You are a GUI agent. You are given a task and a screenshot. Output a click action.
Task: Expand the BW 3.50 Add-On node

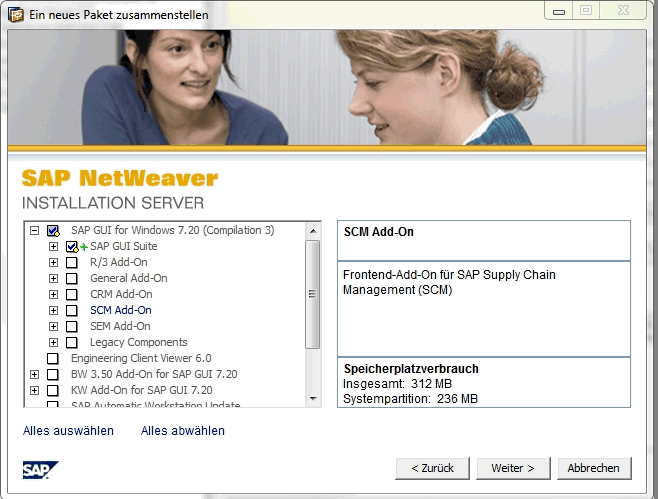pyautogui.click(x=34, y=374)
